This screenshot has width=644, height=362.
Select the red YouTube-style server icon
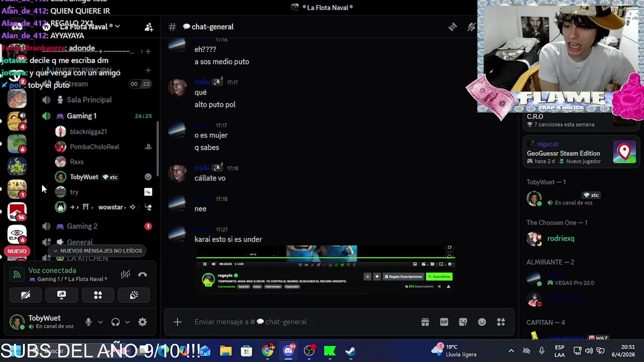(17, 211)
